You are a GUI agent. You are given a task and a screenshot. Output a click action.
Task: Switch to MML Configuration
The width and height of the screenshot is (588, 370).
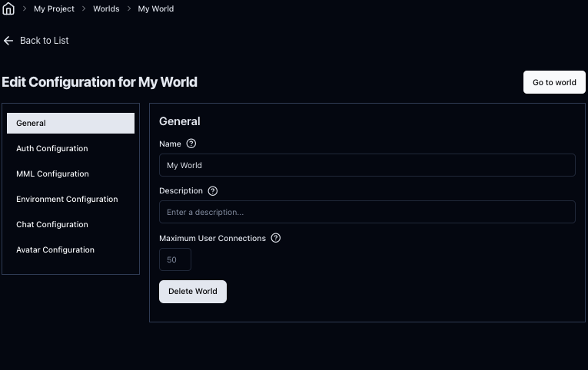tap(52, 174)
